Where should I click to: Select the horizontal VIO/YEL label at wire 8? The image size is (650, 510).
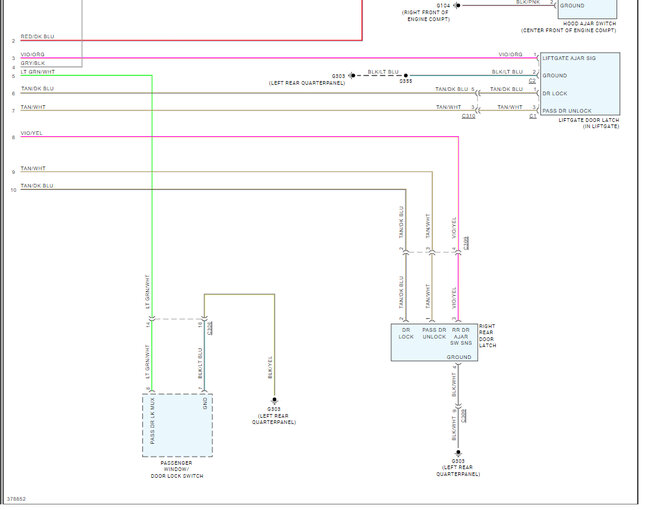point(32,133)
